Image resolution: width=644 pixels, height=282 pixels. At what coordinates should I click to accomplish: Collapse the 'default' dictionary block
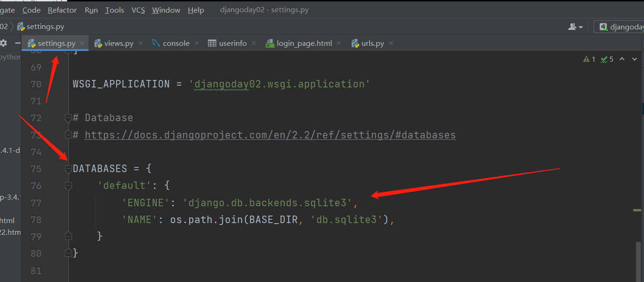click(68, 186)
